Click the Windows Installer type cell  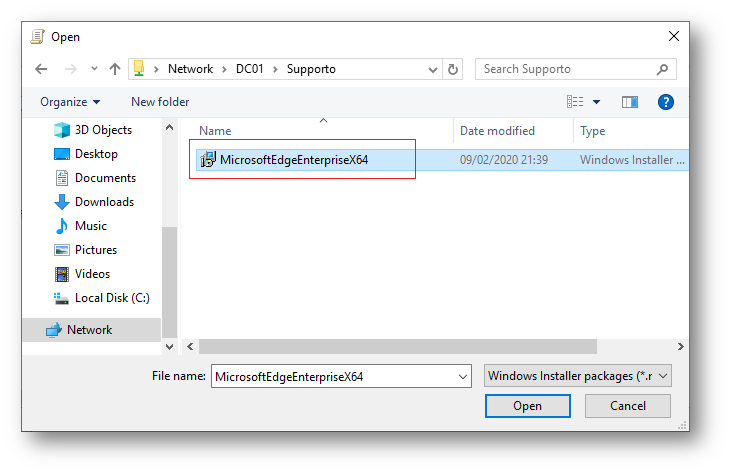[632, 160]
